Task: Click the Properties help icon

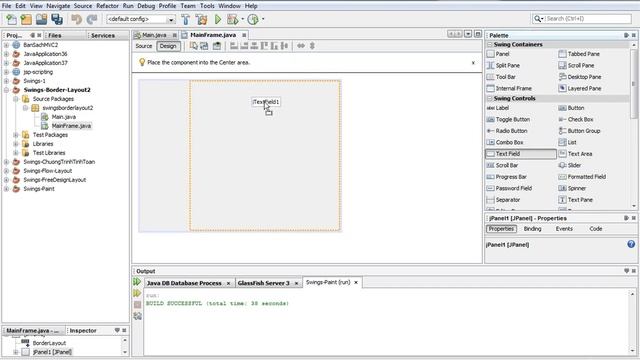Action: click(631, 244)
